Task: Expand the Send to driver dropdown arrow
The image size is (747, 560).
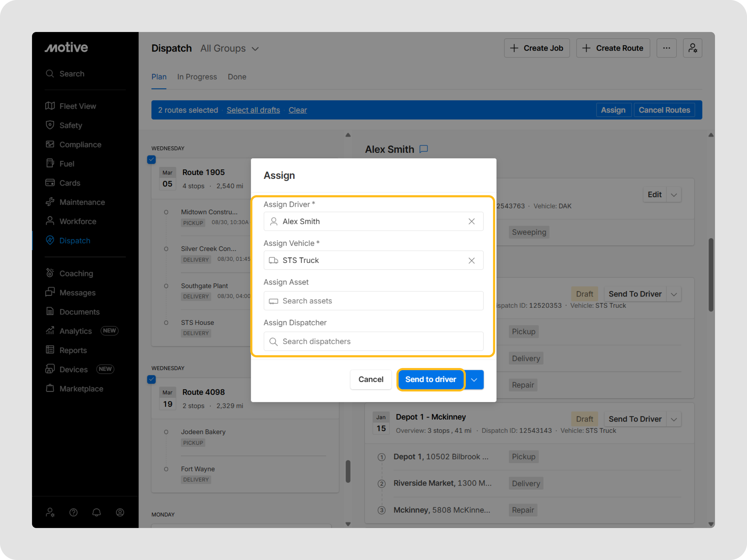Action: tap(474, 379)
